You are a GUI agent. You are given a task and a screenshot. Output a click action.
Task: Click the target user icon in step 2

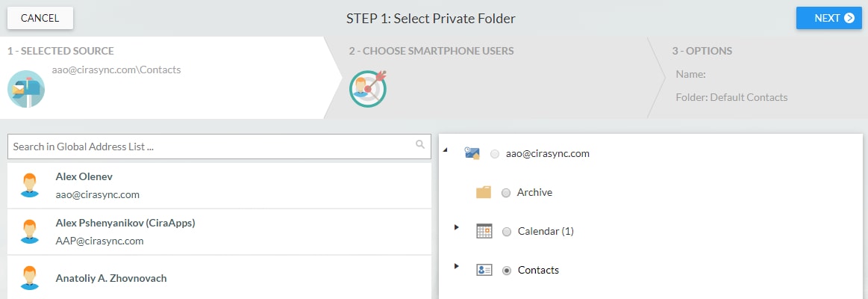[367, 88]
